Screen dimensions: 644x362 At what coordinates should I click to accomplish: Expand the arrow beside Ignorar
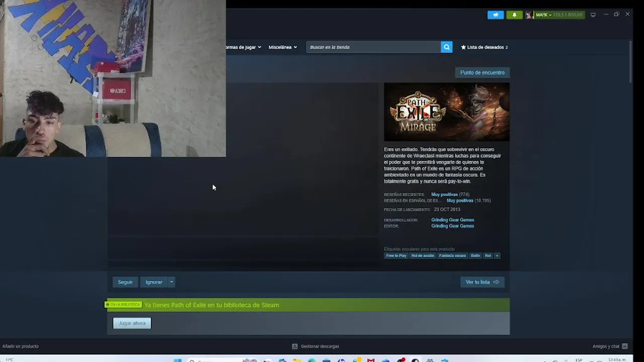(172, 282)
